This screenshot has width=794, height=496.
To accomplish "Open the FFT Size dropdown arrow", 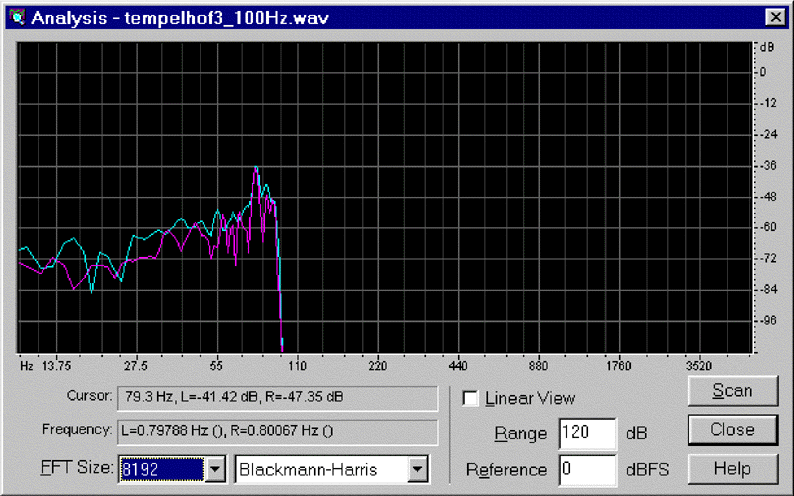I will (215, 469).
